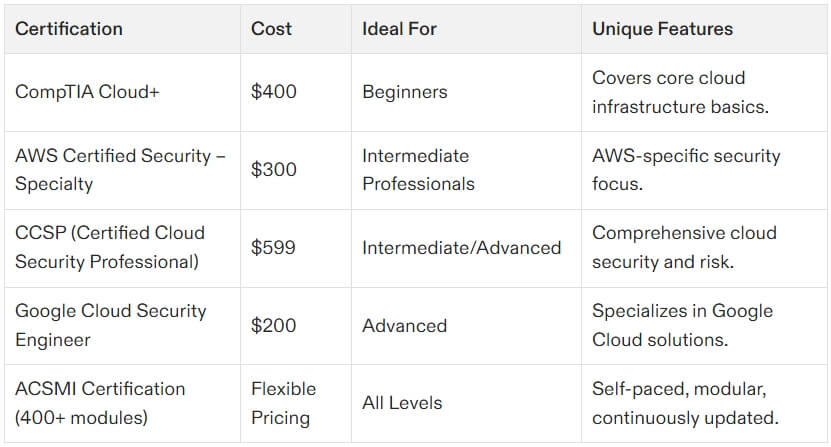Select the Ideal For column header
This screenshot has height=447, width=831.
tap(399, 29)
